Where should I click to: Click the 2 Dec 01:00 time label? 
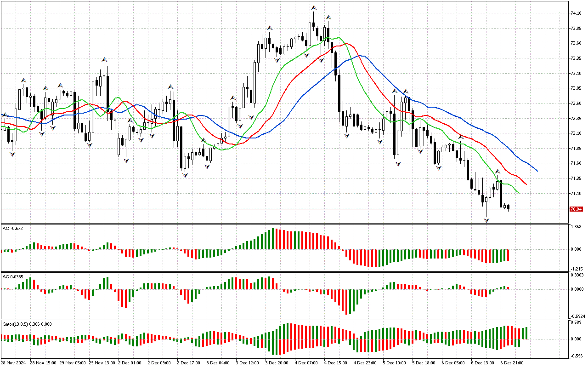pos(130,362)
